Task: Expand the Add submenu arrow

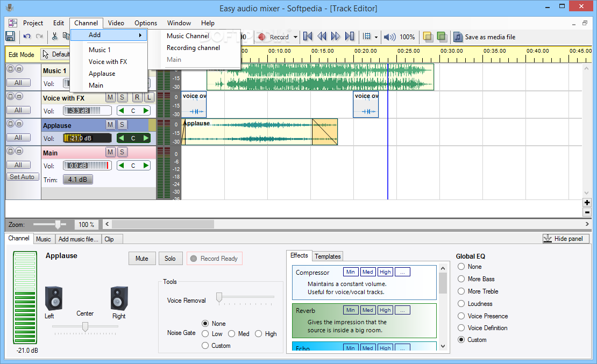Action: [x=140, y=35]
